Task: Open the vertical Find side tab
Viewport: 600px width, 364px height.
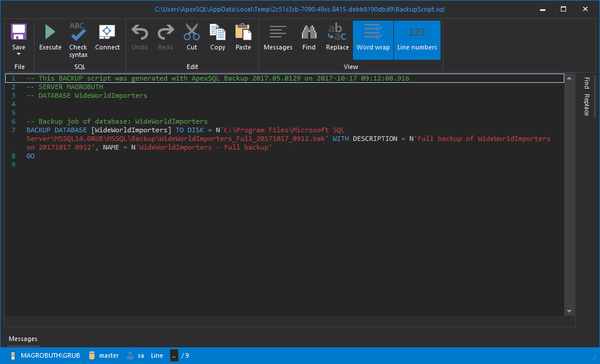Action: coord(587,83)
